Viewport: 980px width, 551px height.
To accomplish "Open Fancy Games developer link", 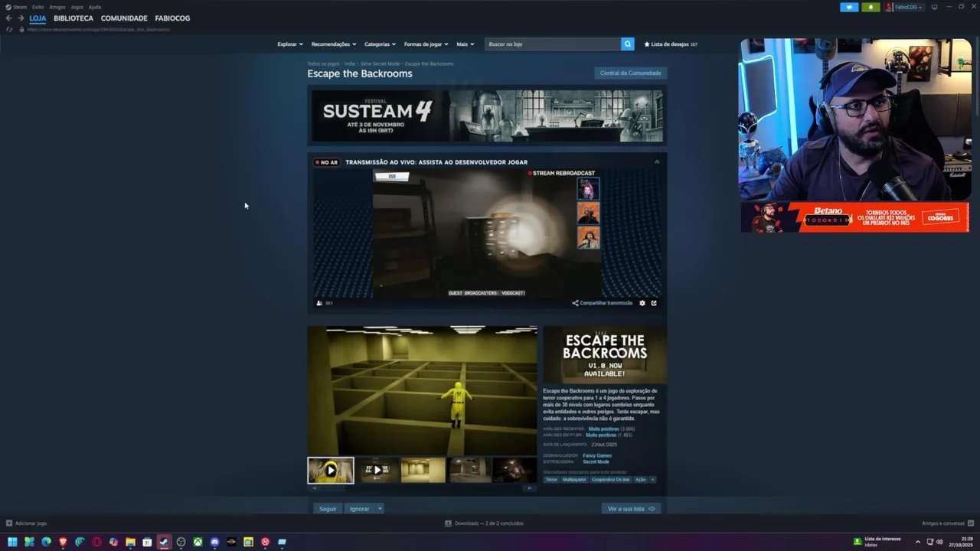I will point(597,456).
